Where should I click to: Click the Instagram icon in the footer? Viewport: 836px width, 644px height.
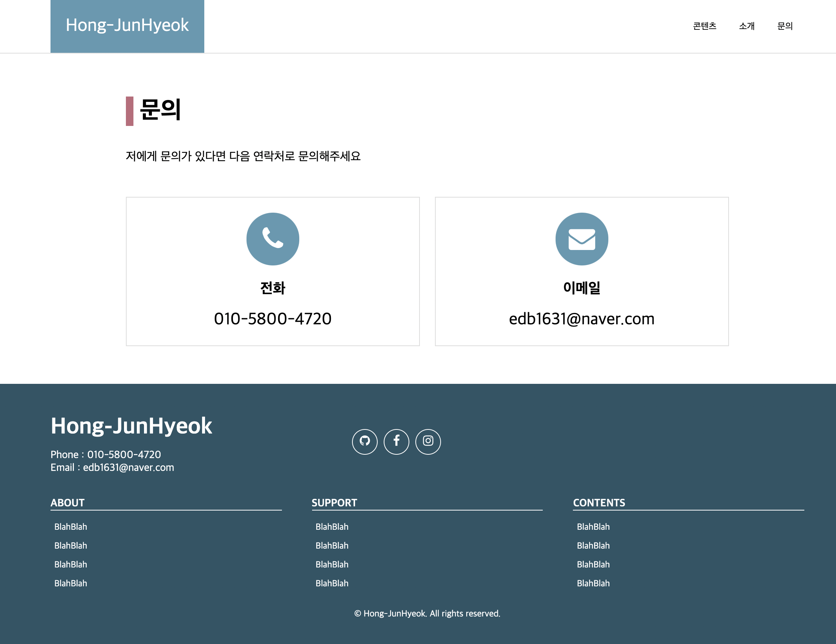click(428, 442)
